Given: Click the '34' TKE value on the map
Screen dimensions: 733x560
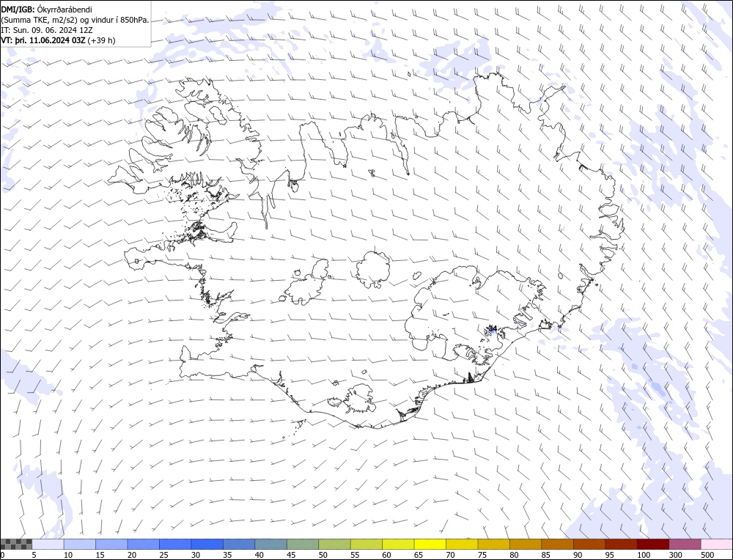Looking at the screenshot, I should pyautogui.click(x=493, y=329).
